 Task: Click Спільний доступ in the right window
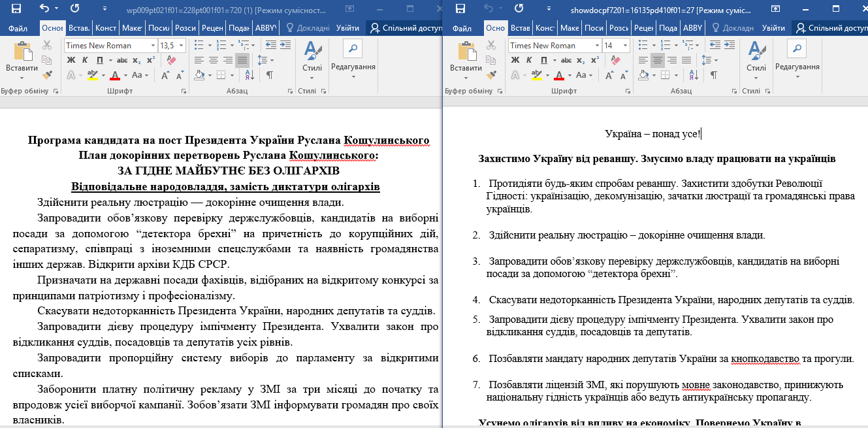click(831, 28)
